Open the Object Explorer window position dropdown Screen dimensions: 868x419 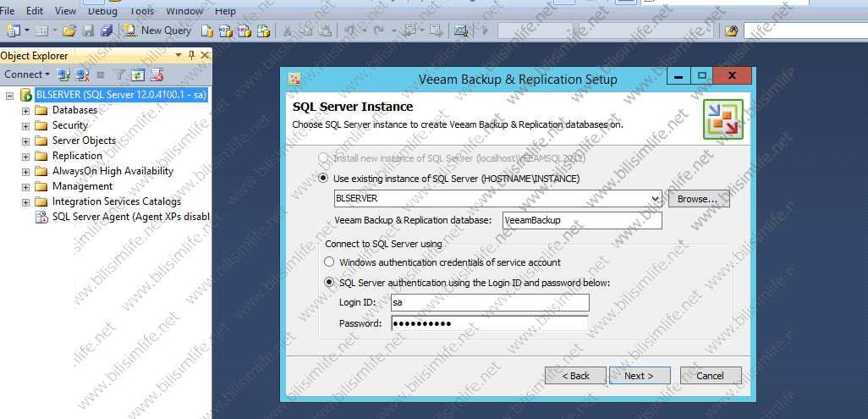pos(179,55)
